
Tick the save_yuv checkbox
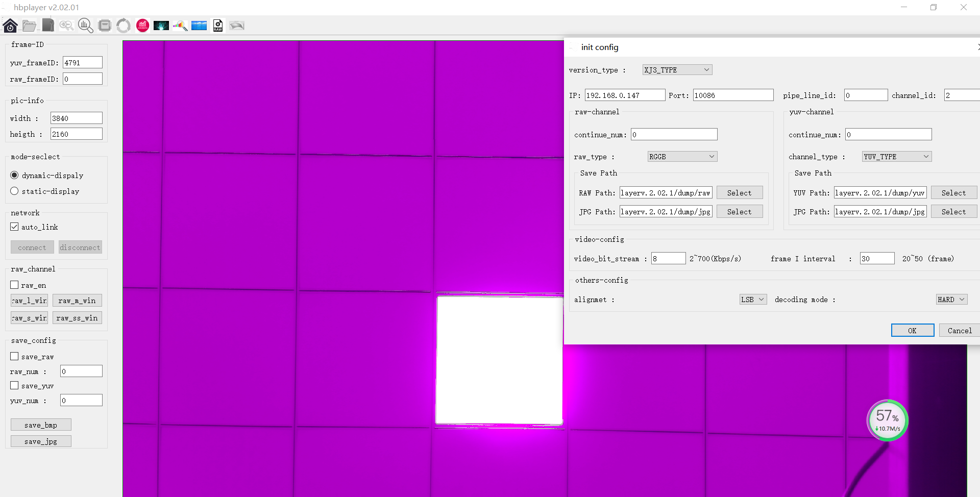[x=14, y=386]
